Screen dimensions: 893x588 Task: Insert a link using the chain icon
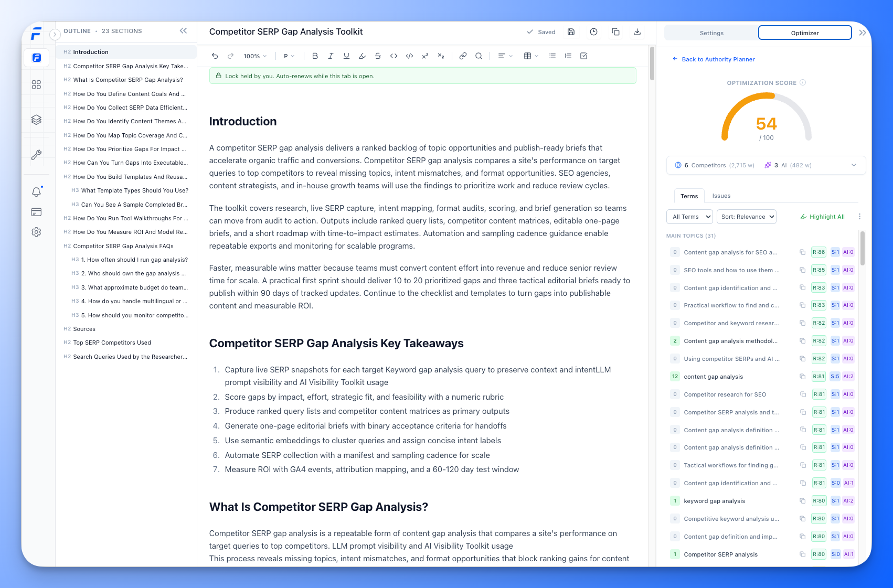(463, 56)
